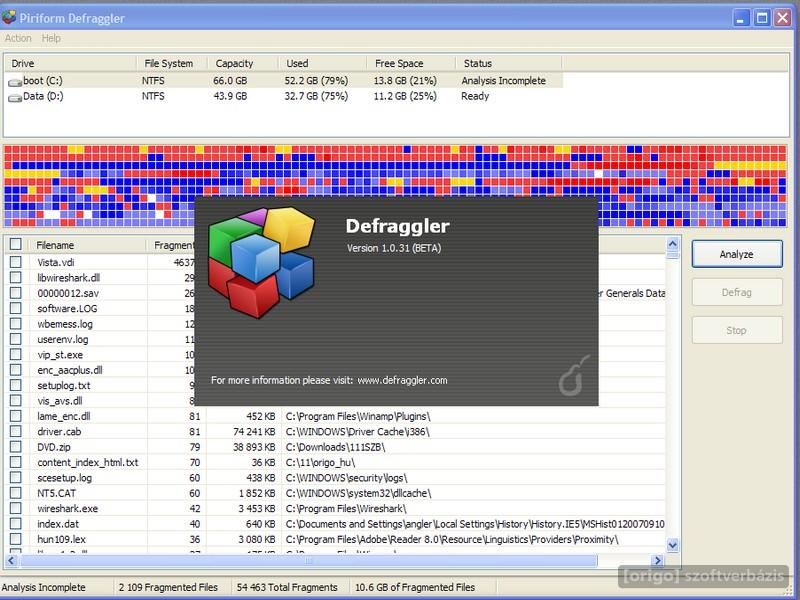The width and height of the screenshot is (800, 600).
Task: Open www.defraggler.com link in About box
Action: click(x=402, y=381)
